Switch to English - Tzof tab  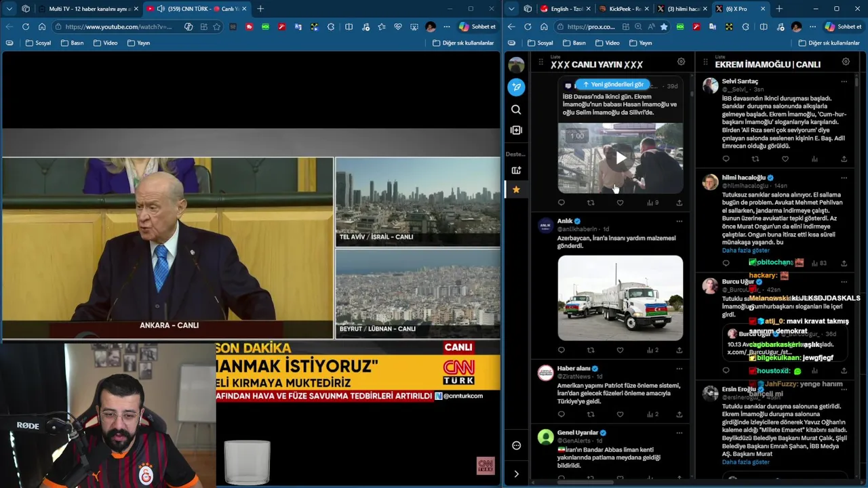pyautogui.click(x=566, y=9)
